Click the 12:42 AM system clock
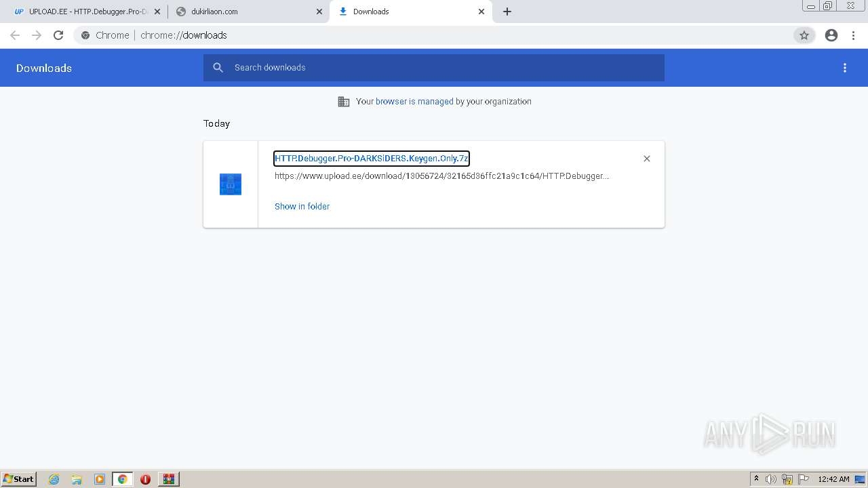 833,479
